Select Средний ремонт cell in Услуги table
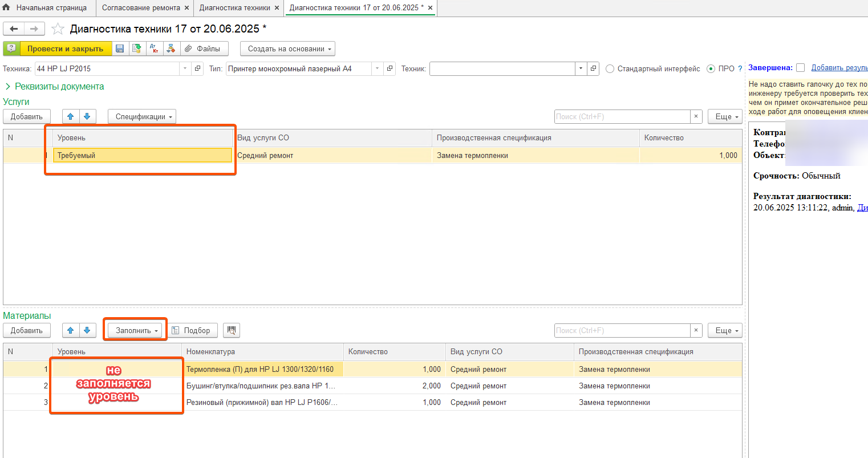 point(332,156)
